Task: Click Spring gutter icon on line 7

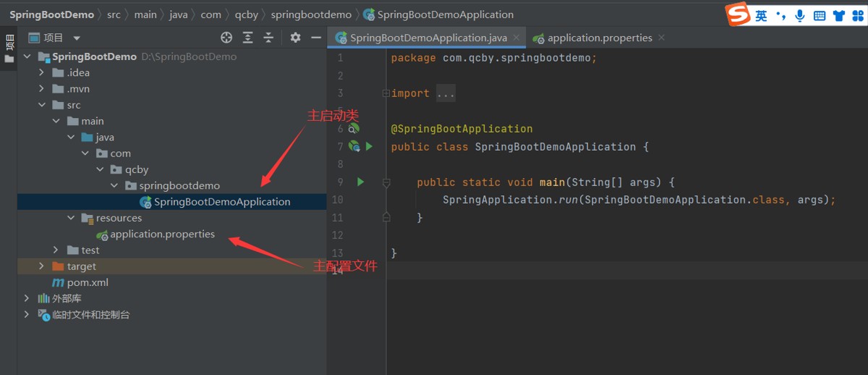Action: [x=354, y=146]
